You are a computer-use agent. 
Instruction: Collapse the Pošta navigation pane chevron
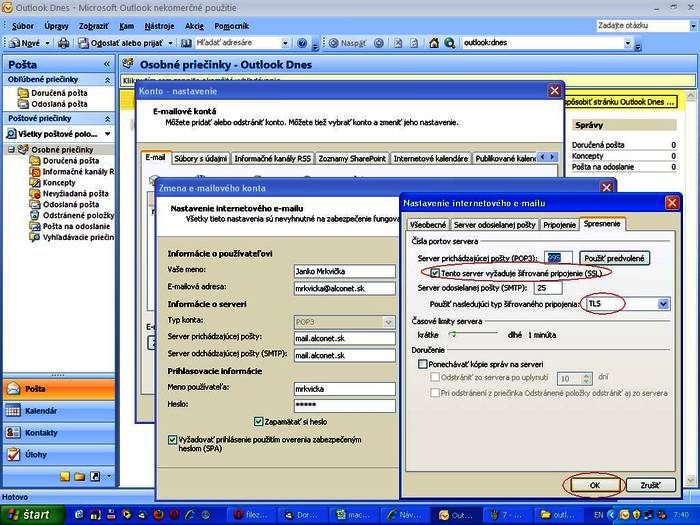(x=107, y=64)
